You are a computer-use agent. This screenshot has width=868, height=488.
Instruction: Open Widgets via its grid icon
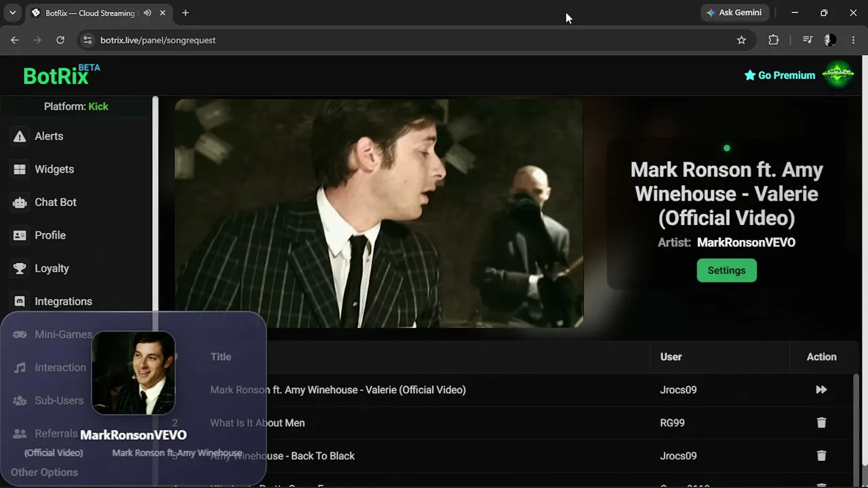click(20, 169)
